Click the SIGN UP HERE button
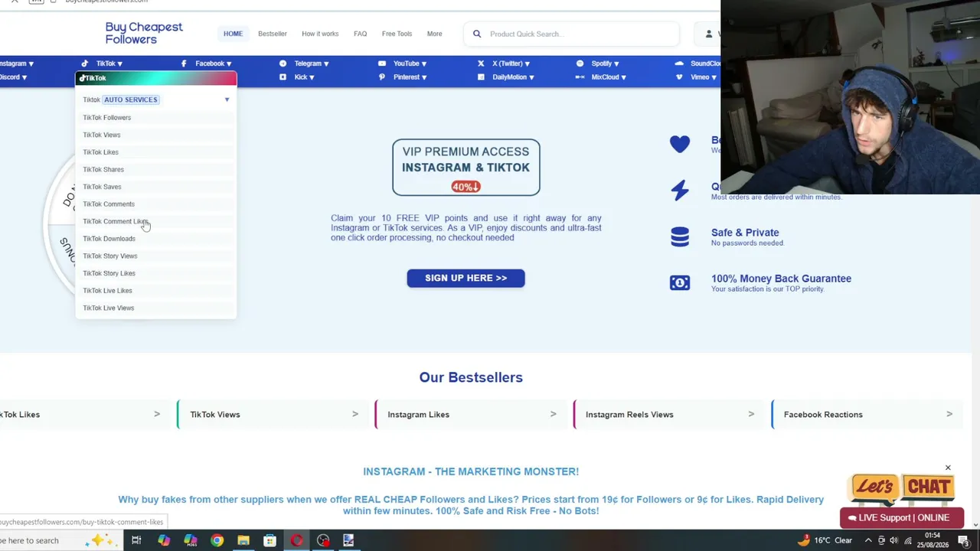Image resolution: width=980 pixels, height=551 pixels. pyautogui.click(x=465, y=278)
